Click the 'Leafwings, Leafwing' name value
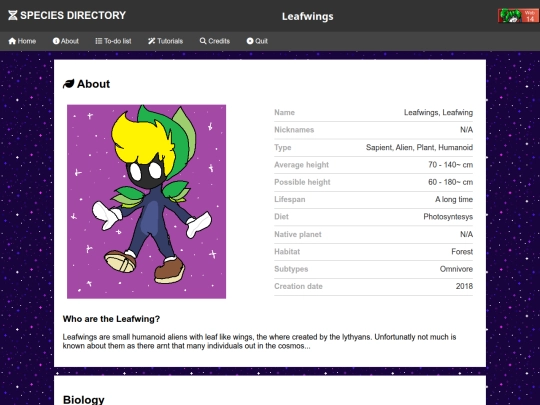540x405 pixels. click(438, 112)
